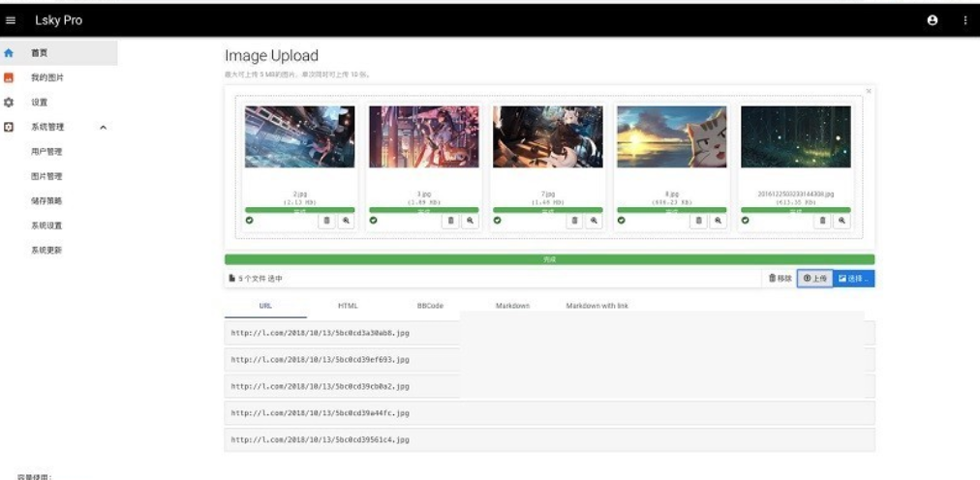Click the settings gear icon in sidebar

point(9,103)
